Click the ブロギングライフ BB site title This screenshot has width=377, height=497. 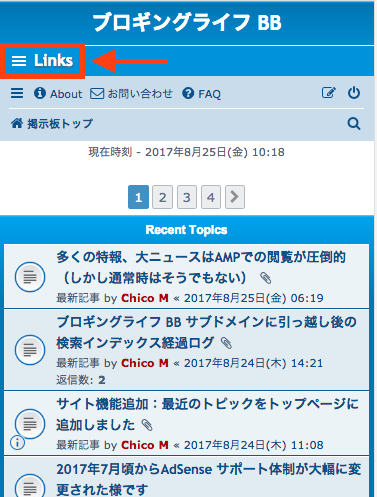point(187,23)
